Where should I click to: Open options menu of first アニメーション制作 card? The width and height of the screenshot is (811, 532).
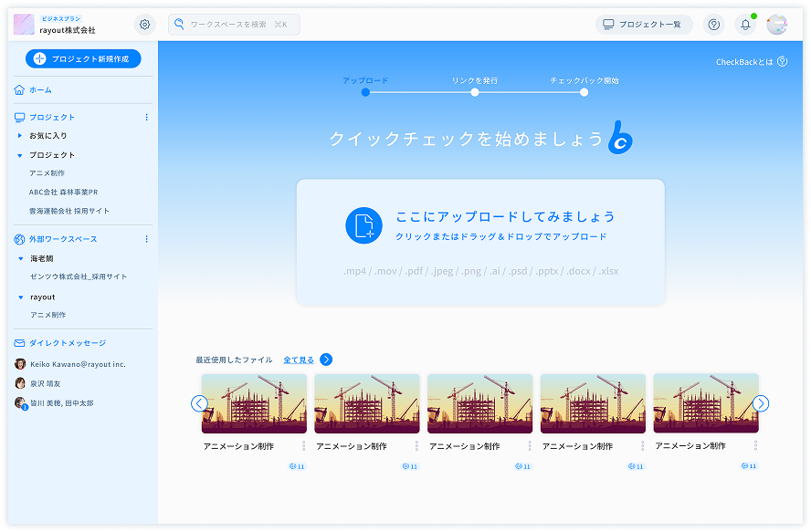pos(303,445)
